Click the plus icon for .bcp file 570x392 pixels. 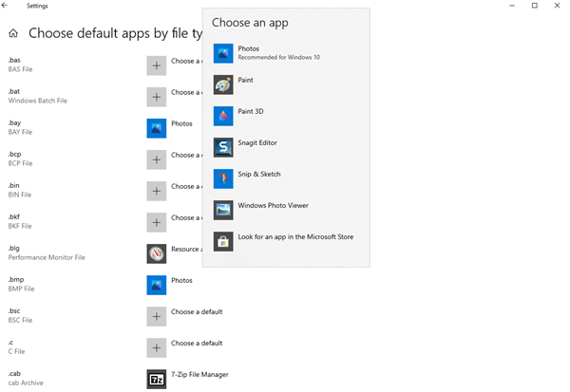[157, 159]
